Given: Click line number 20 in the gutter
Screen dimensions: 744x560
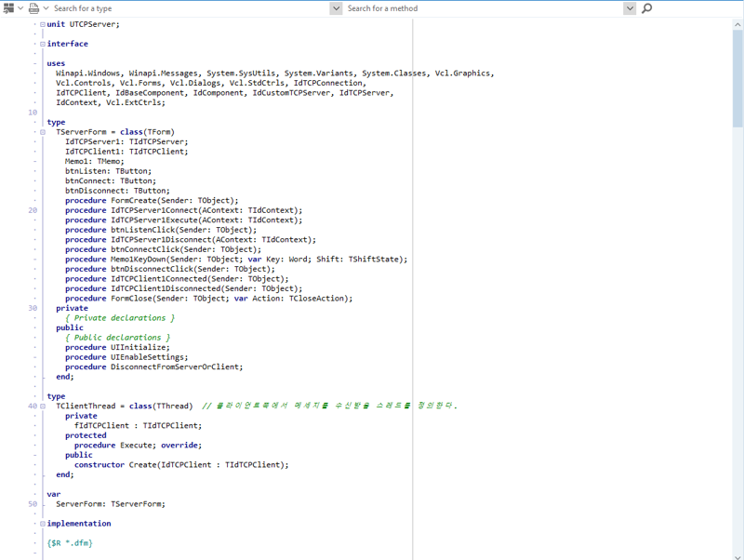Looking at the screenshot, I should coord(33,210).
